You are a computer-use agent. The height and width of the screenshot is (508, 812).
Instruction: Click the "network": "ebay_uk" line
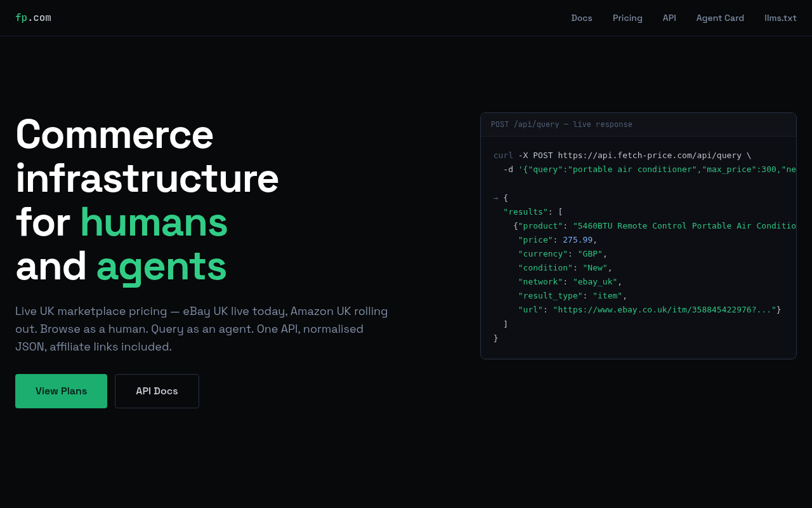(x=570, y=282)
